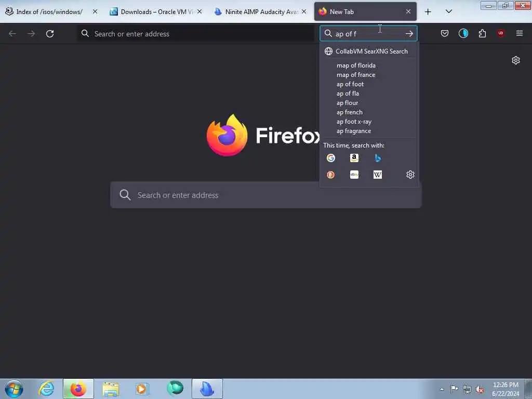The width and height of the screenshot is (532, 399).
Task: Close the New Tab tab
Action: click(x=408, y=11)
